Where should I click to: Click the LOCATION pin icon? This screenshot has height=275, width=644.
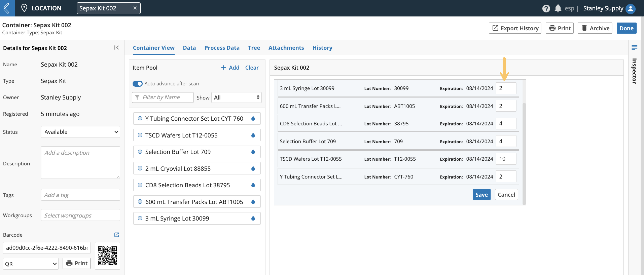pos(24,8)
